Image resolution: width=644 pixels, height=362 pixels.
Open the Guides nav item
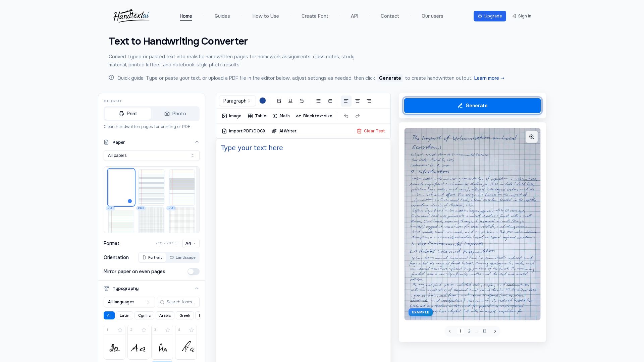coord(222,16)
